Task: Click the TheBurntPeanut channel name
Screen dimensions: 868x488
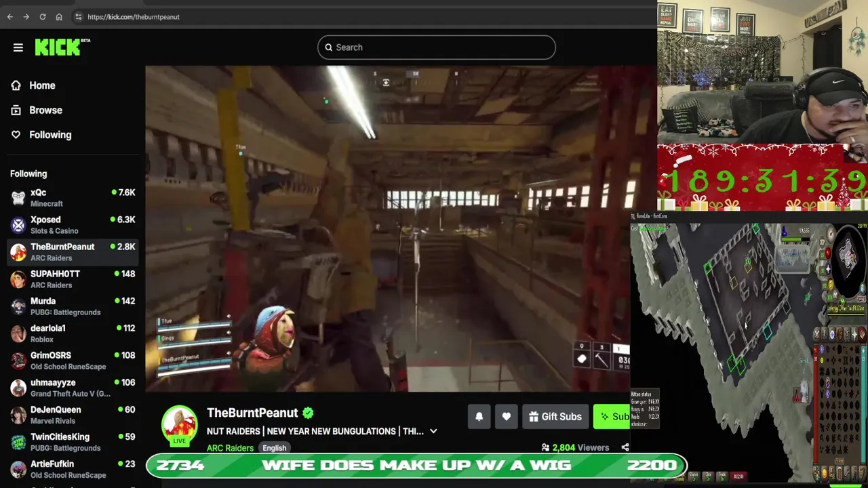Action: click(x=252, y=413)
